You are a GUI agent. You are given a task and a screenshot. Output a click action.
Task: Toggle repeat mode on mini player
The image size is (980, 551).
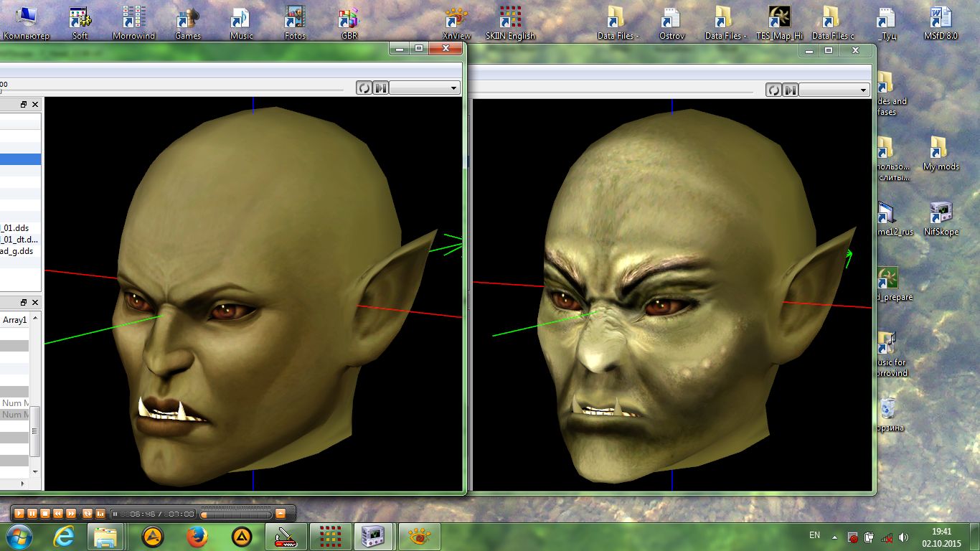[87, 514]
